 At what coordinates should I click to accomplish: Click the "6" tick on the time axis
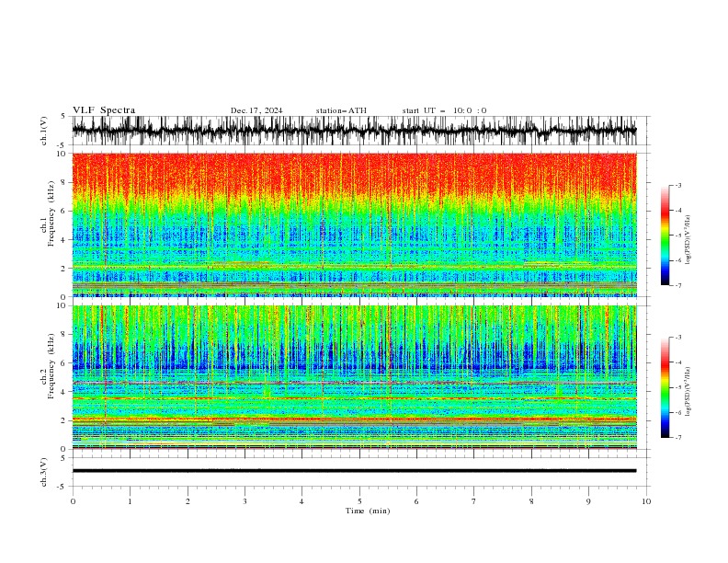(x=416, y=501)
